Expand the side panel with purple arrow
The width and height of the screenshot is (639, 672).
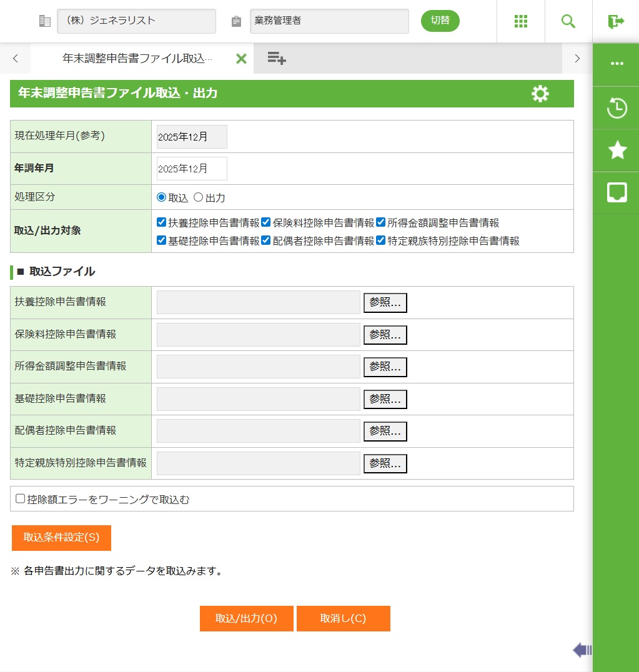click(x=582, y=650)
